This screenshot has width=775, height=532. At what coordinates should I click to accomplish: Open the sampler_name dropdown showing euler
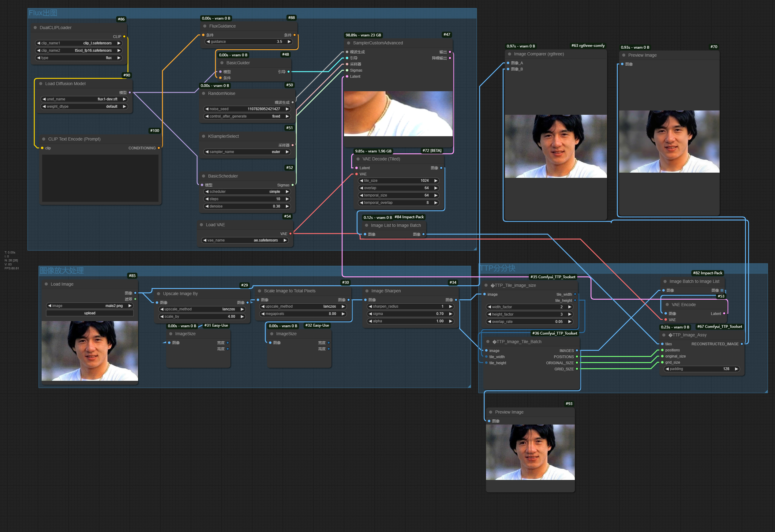pyautogui.click(x=247, y=152)
